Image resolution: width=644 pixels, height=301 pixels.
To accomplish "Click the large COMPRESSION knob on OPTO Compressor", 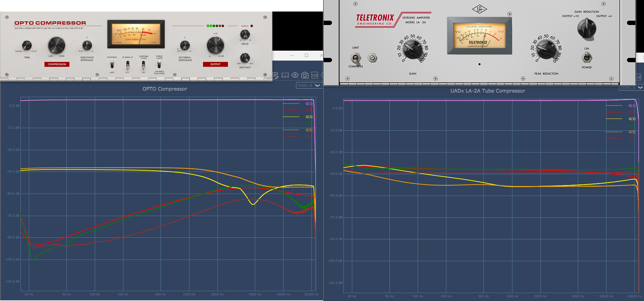I will [x=57, y=45].
